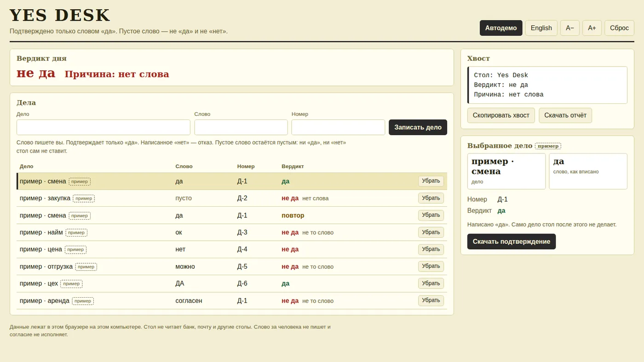This screenshot has width=644, height=362.
Task: Select the пример · найм row
Action: pos(232,232)
